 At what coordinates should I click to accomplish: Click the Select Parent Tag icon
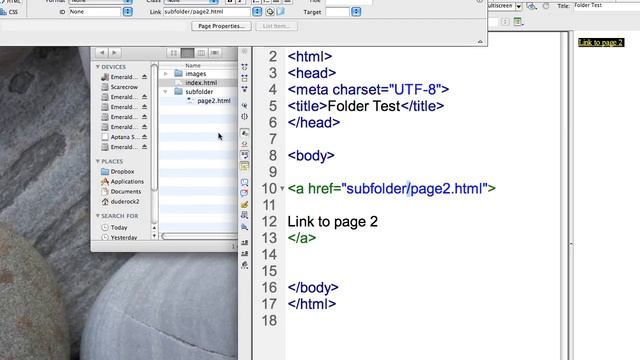pyautogui.click(x=244, y=105)
